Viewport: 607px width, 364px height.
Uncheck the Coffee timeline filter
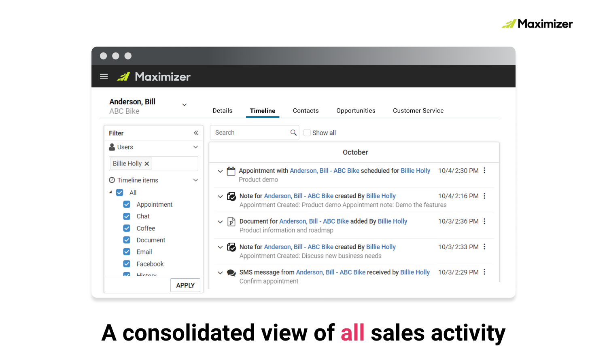click(127, 228)
